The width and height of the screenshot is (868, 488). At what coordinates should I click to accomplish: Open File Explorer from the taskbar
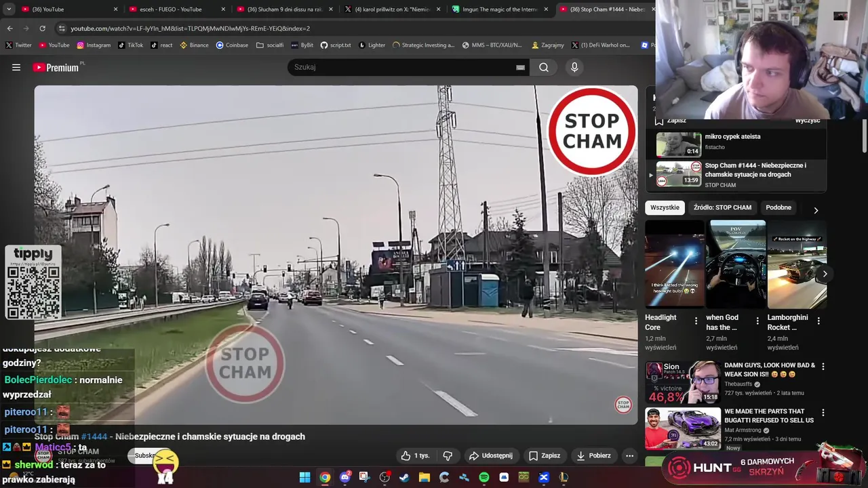[425, 477]
